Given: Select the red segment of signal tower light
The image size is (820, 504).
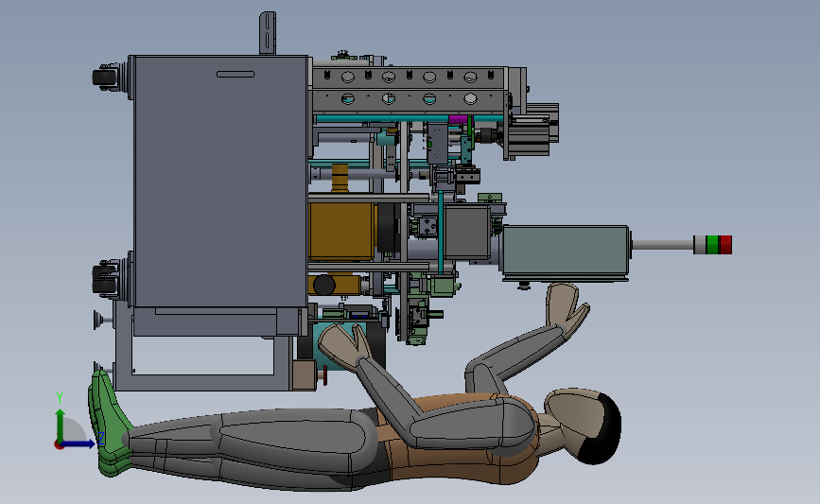Looking at the screenshot, I should pos(724,245).
